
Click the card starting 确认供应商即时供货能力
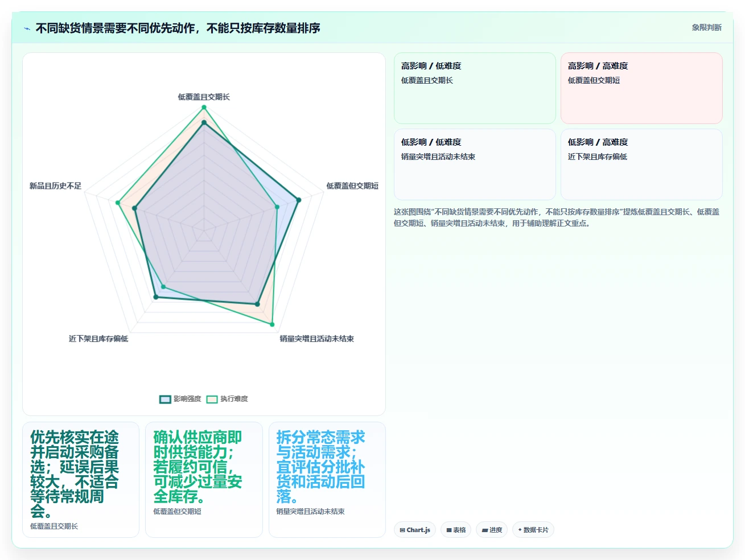point(204,480)
